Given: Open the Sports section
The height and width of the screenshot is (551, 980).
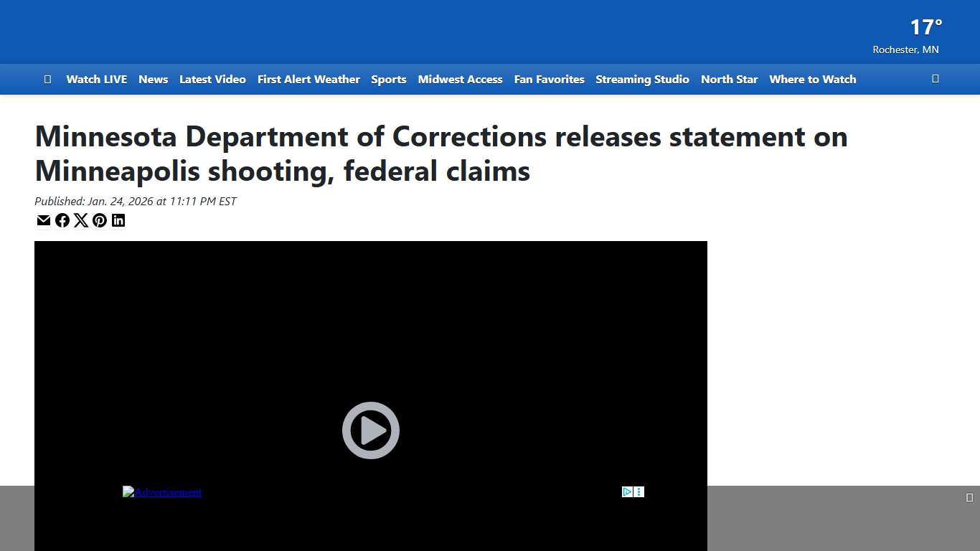Looking at the screenshot, I should point(388,79).
